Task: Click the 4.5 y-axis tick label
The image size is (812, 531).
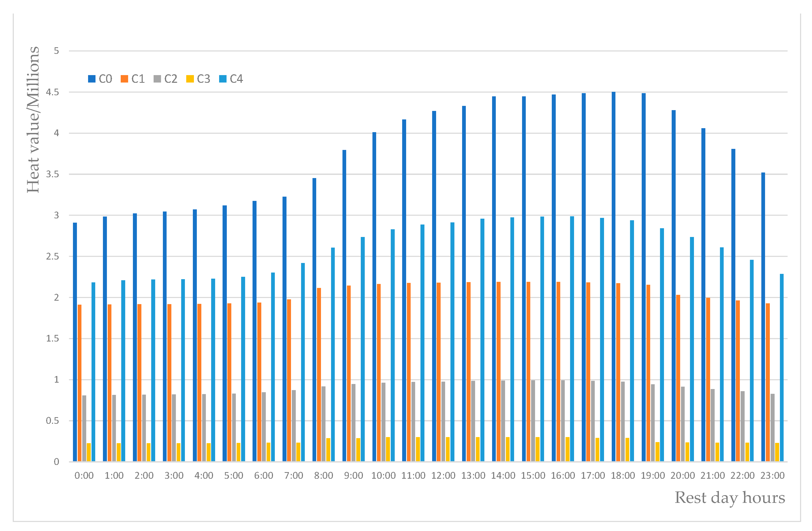Action: [53, 92]
